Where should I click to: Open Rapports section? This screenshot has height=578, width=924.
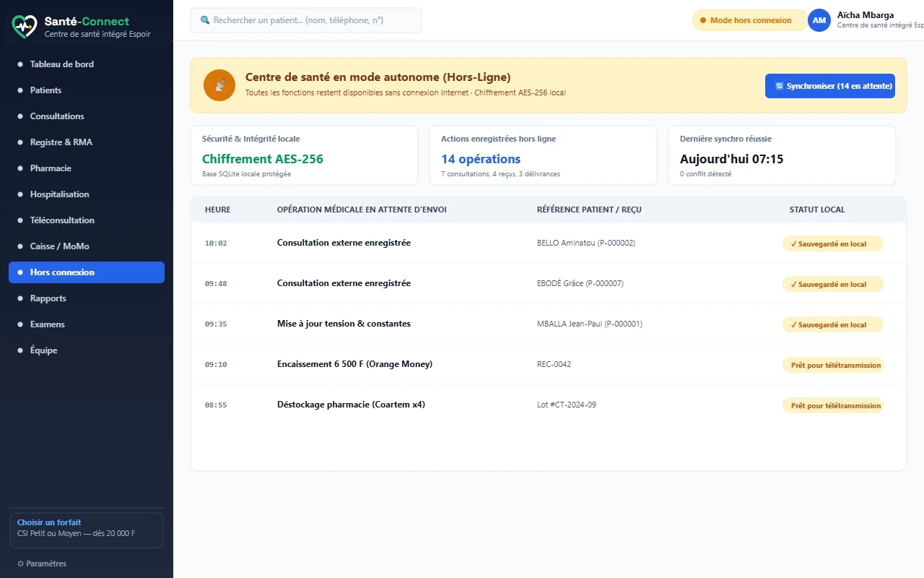(x=87, y=298)
